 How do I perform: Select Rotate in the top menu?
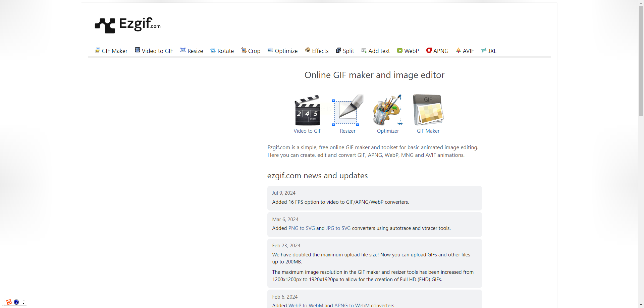[222, 51]
